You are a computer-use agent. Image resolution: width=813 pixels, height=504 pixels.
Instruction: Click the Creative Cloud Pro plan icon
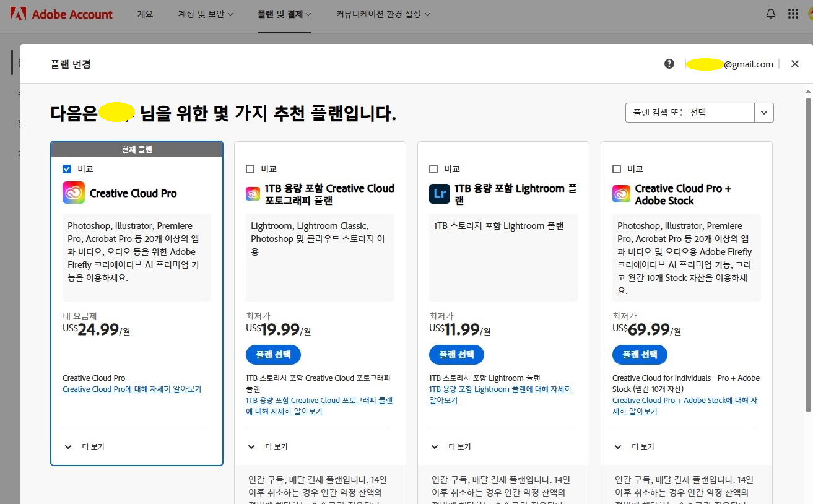click(74, 193)
